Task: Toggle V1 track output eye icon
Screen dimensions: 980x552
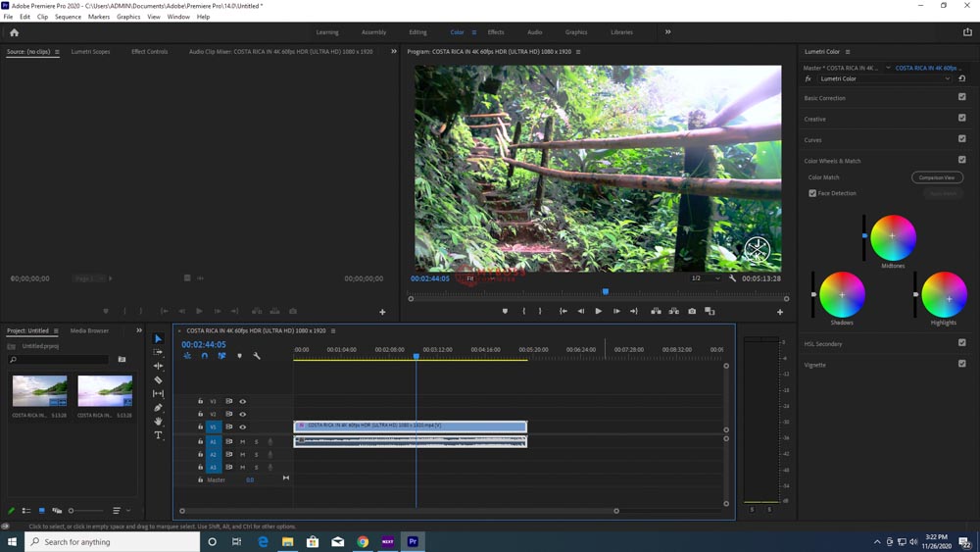Action: 243,427
